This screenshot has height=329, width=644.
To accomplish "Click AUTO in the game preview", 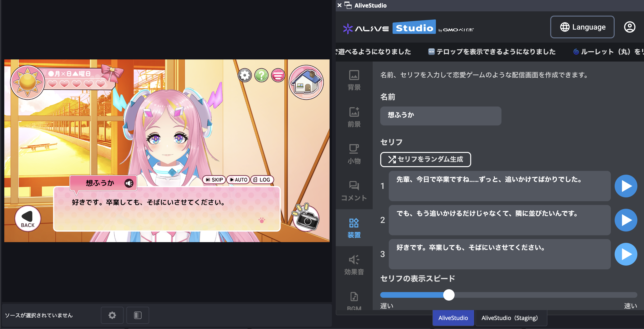I will [238, 180].
